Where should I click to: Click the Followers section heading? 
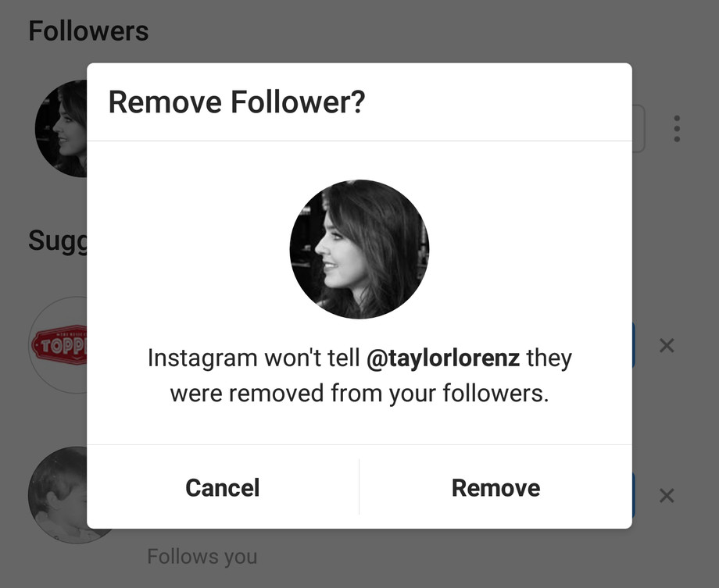click(x=88, y=30)
